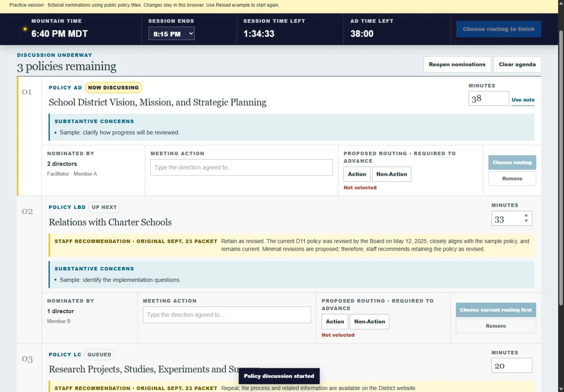Viewport: 564px width, 392px height.
Task: Select Action routing for Policy LBD
Action: pos(335,322)
